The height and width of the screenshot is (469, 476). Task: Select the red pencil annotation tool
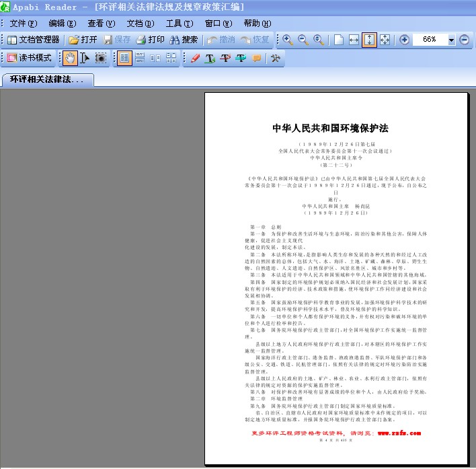tap(195, 58)
